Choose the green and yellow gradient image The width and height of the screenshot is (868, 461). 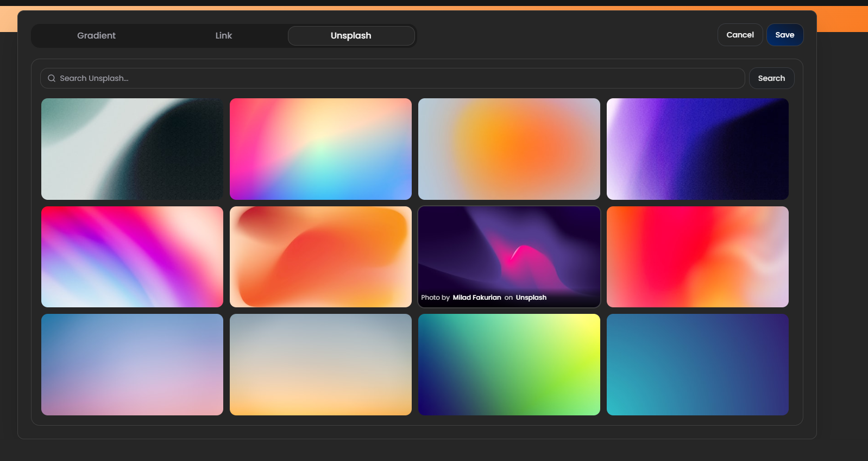pos(509,364)
